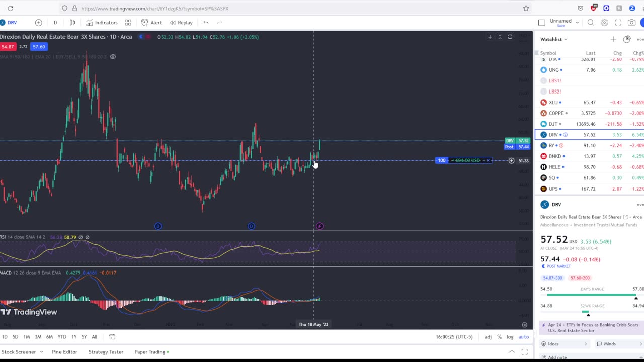The width and height of the screenshot is (644, 362).
Task: Set chart range to 1M
Action: (x=27, y=337)
